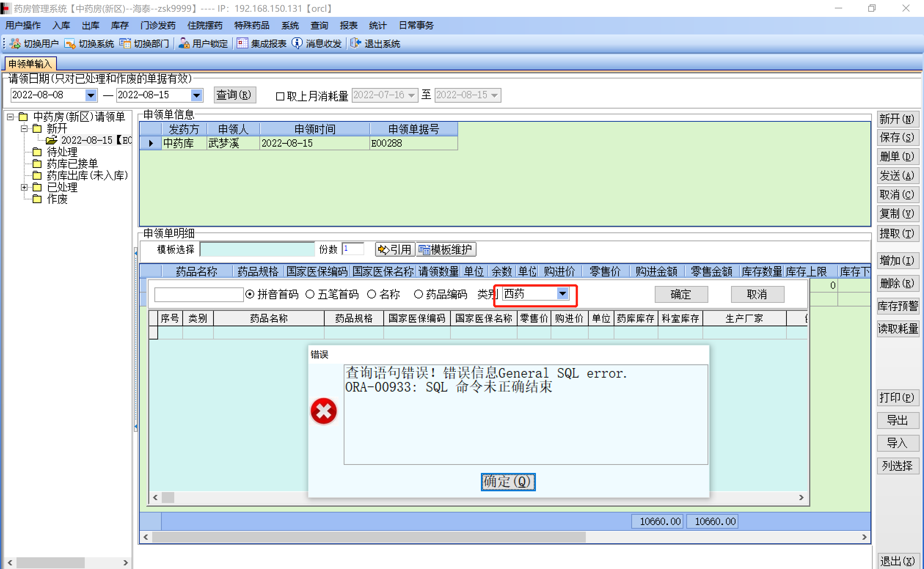Image resolution: width=924 pixels, height=569 pixels.
Task: Open 集成报表 from the toolbar icon
Action: pos(242,44)
